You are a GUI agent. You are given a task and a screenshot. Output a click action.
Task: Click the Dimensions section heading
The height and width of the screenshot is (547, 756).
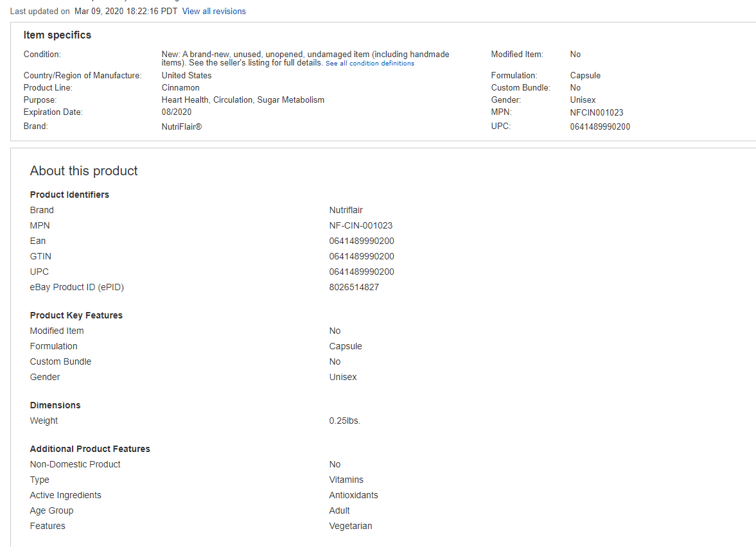[55, 405]
